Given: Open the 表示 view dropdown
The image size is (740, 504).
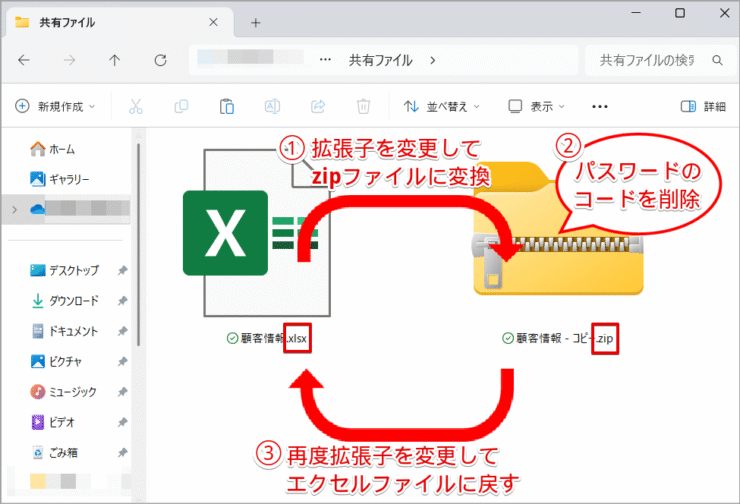Looking at the screenshot, I should 536,107.
